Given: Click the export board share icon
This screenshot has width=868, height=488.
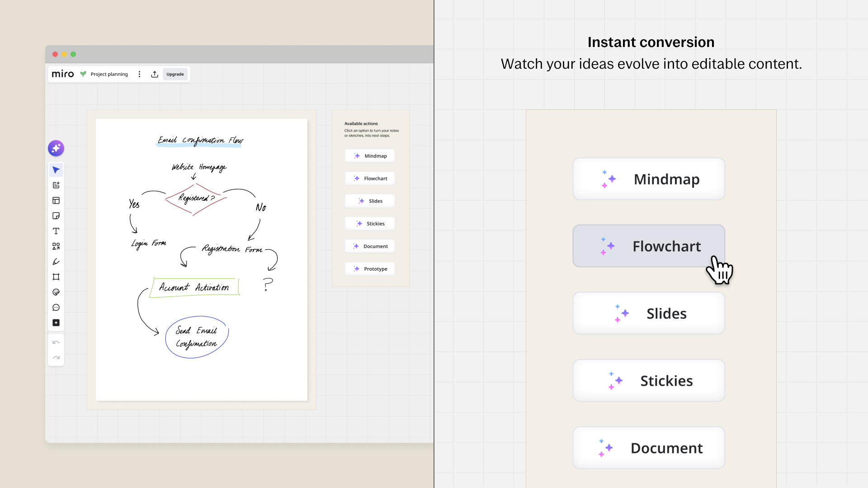Looking at the screenshot, I should click(155, 74).
